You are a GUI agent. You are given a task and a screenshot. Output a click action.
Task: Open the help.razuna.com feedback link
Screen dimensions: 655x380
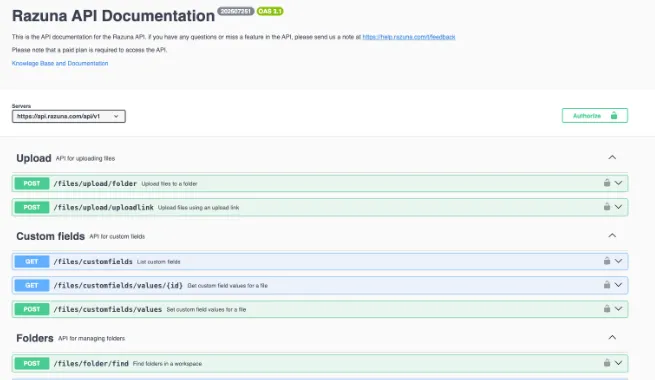[x=409, y=37]
